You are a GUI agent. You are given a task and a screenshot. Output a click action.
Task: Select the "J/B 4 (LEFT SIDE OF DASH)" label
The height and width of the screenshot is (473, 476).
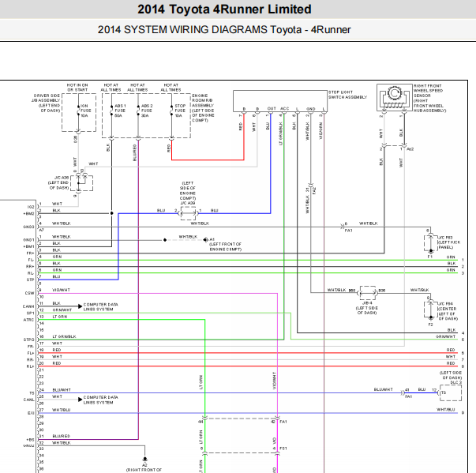pos(367,308)
